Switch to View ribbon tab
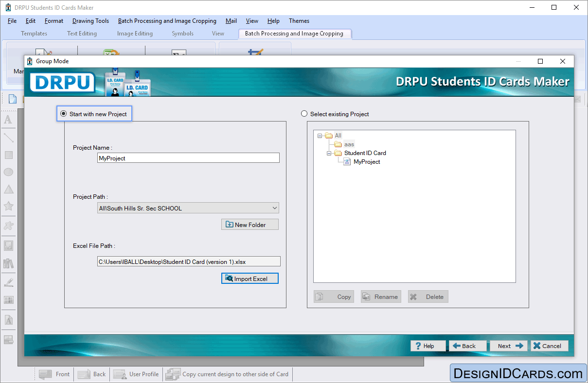Viewport: 588px width, 383px height. (218, 34)
